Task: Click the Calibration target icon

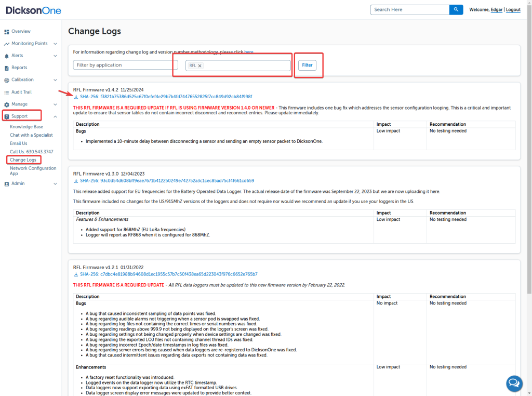Action: click(x=7, y=80)
